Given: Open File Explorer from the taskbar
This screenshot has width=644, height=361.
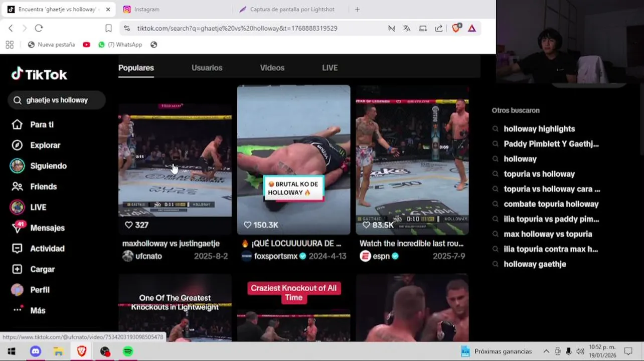Looking at the screenshot, I should point(58,351).
